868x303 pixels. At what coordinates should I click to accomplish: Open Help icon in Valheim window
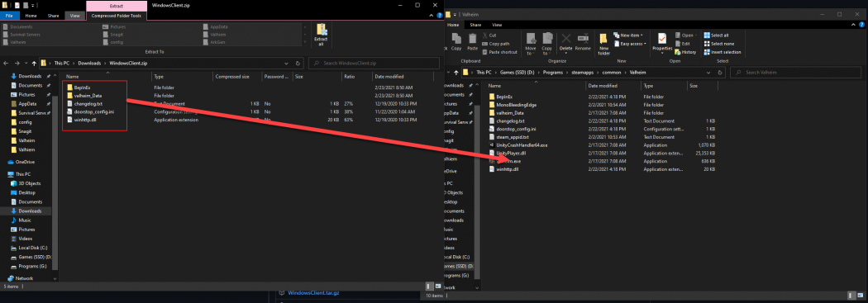(862, 25)
